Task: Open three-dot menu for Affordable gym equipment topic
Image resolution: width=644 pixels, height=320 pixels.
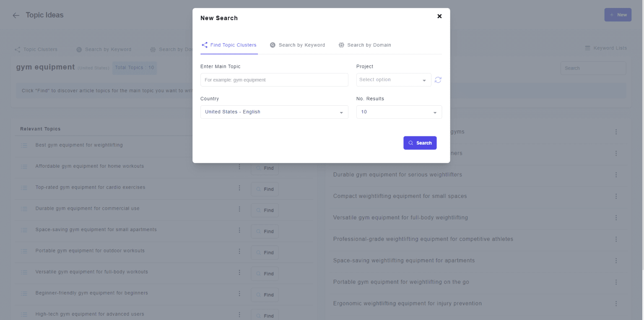Action: point(239,167)
